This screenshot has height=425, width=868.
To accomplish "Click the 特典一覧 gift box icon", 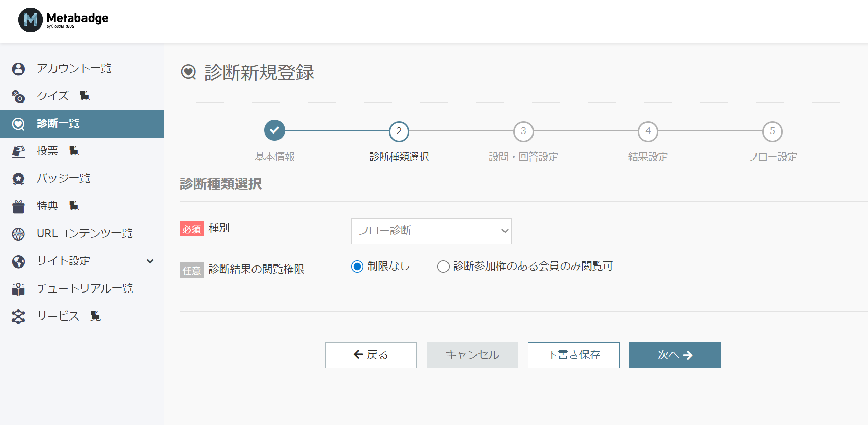I will 19,206.
